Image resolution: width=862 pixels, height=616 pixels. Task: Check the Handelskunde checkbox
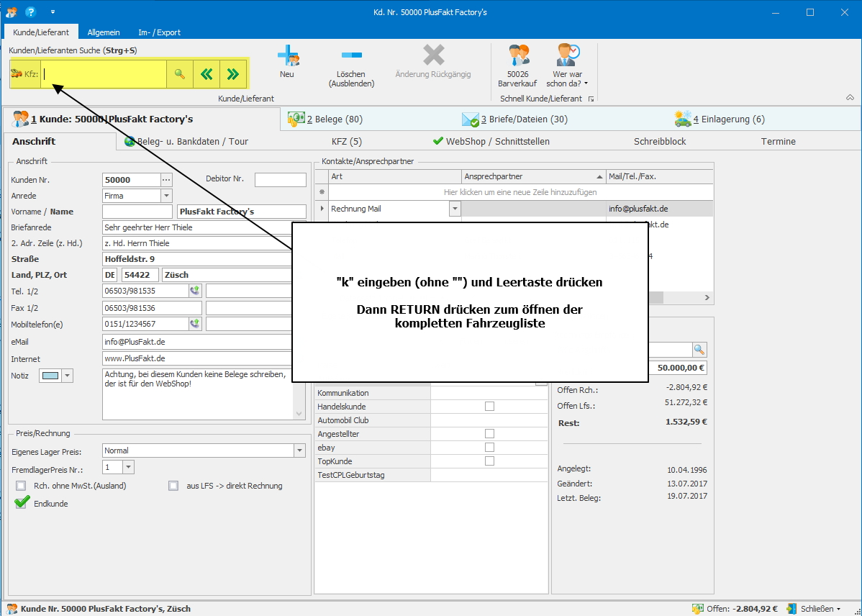(x=489, y=407)
